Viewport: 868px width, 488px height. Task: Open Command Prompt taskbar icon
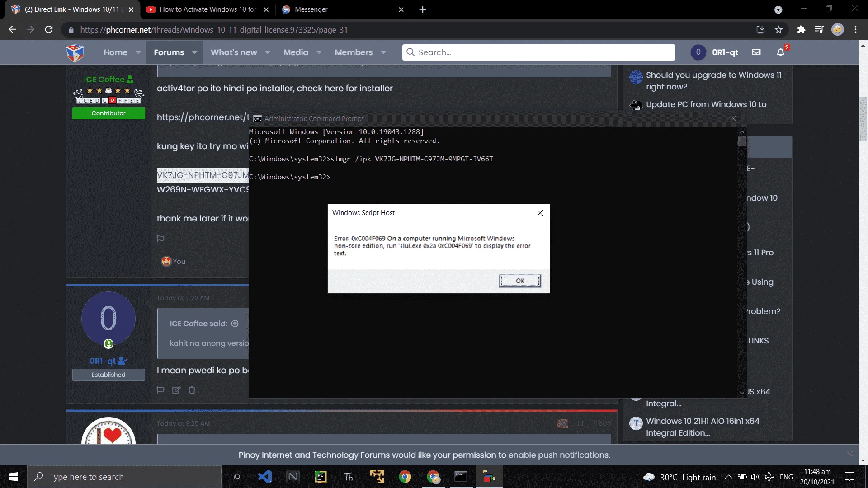tap(461, 477)
